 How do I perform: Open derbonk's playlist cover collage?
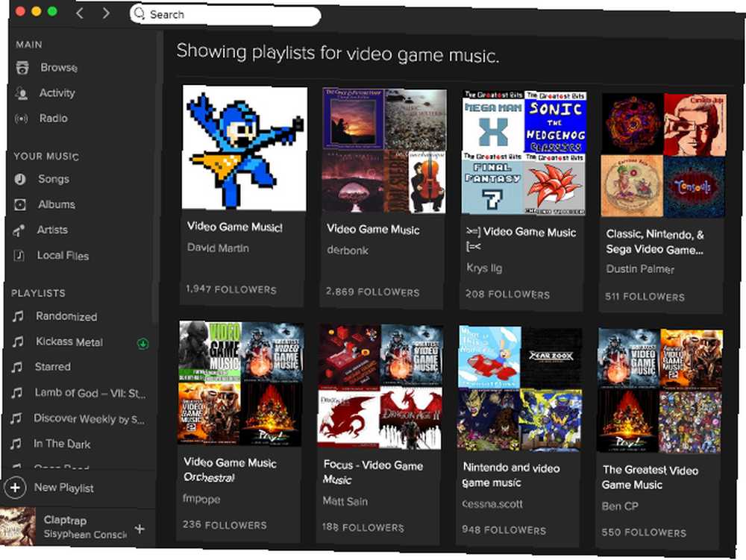(x=384, y=151)
